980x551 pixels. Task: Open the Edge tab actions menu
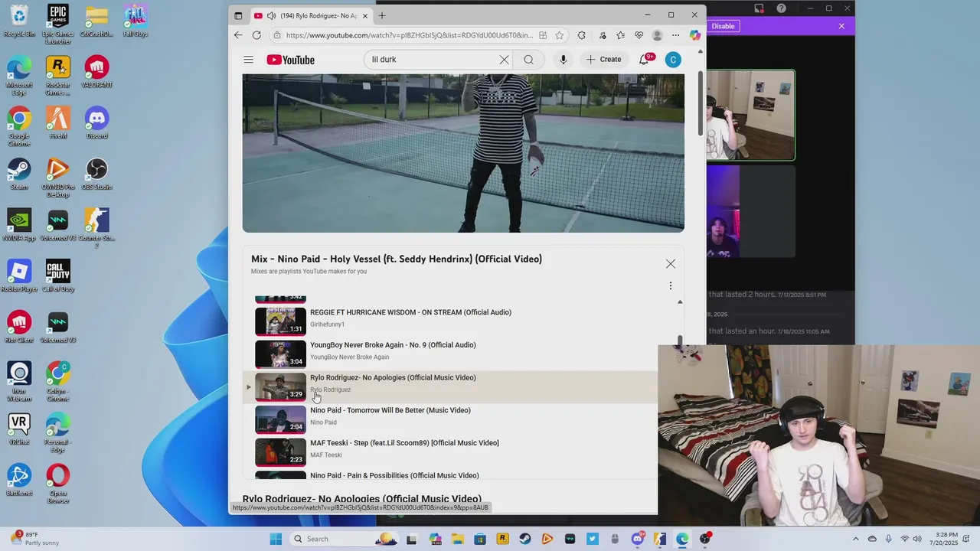238,15
